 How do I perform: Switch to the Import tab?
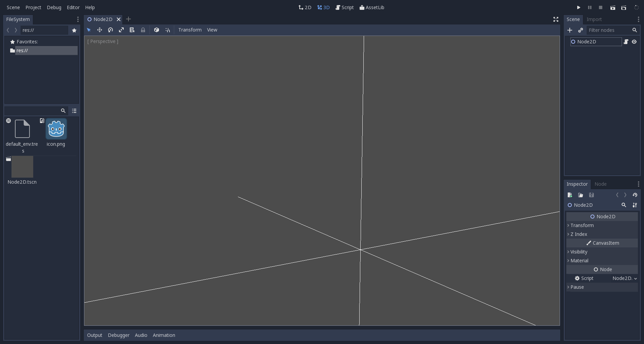594,19
